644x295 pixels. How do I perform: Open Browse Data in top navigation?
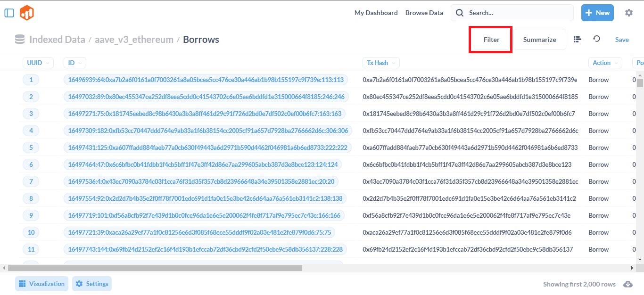coord(424,13)
